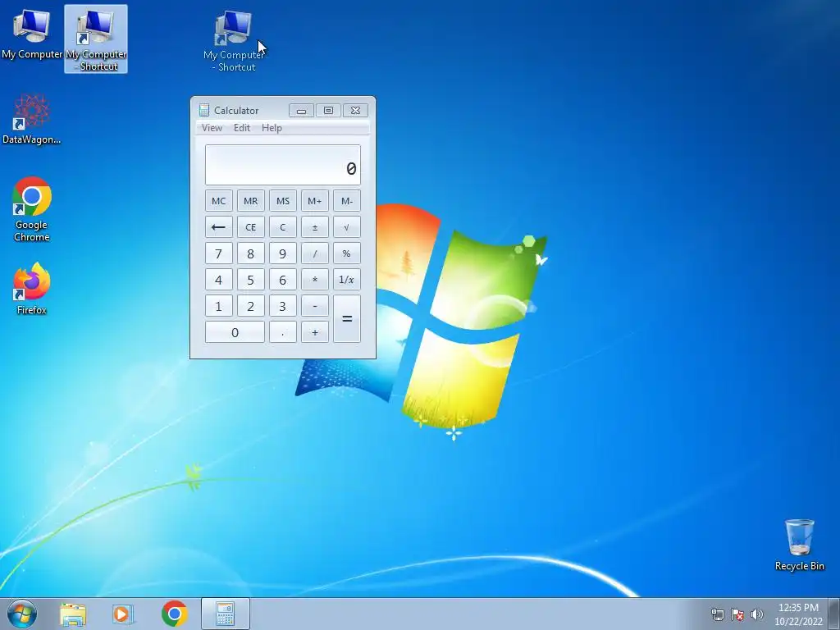Click the backspace arrow button in Calculator
Viewport: 840px width, 630px height.
(218, 227)
